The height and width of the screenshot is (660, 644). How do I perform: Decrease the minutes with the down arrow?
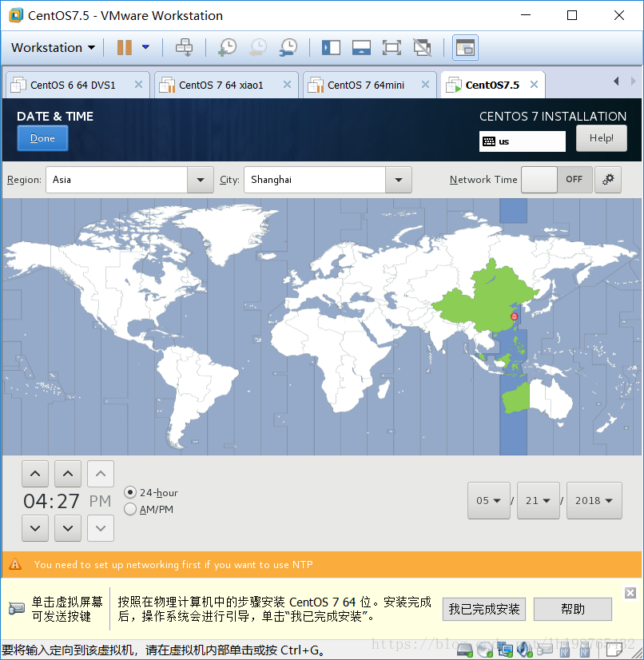click(x=68, y=528)
